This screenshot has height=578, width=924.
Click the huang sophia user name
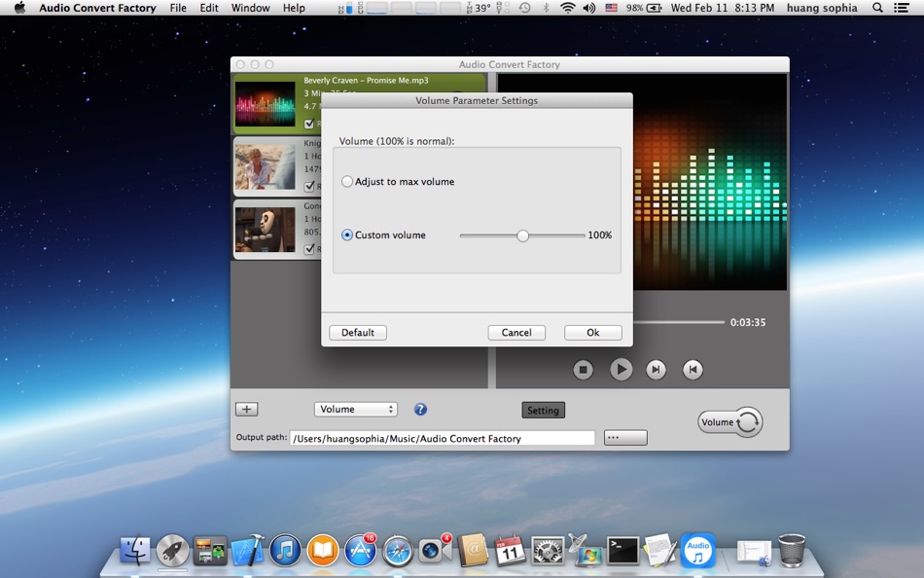(x=822, y=8)
